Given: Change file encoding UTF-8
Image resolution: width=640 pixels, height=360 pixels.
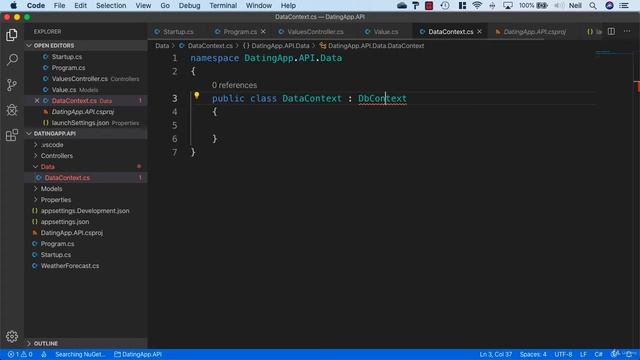Looking at the screenshot, I should tap(563, 354).
